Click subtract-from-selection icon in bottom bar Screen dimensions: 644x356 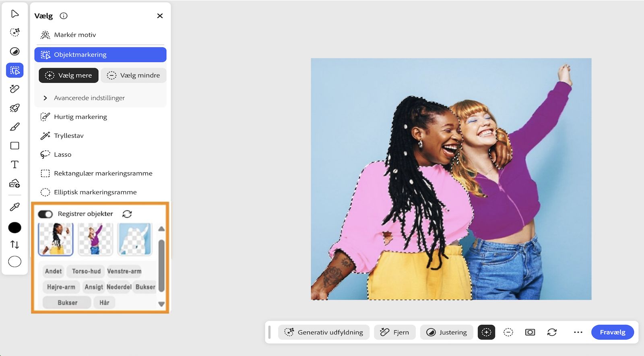coord(508,332)
